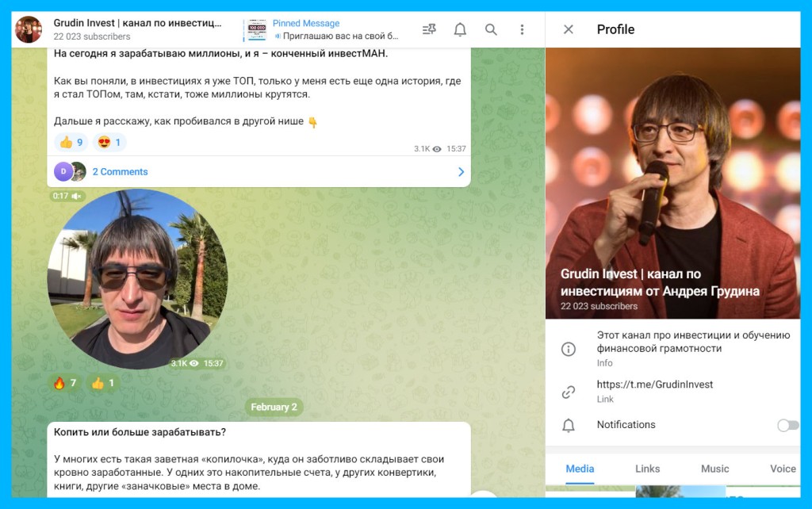
Task: Click the pinned messages list icon
Action: pyautogui.click(x=429, y=29)
